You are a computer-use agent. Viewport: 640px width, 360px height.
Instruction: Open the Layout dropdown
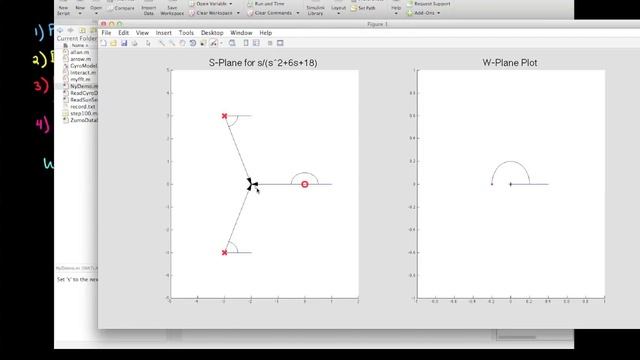[x=338, y=10]
